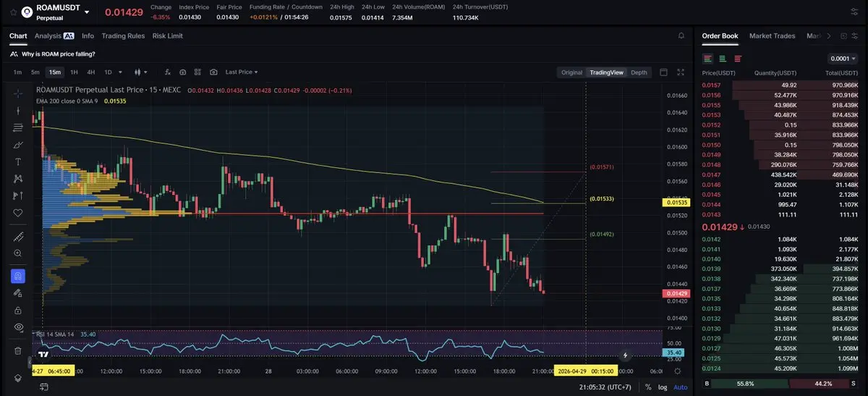Select the ruler measure tool

[x=18, y=237]
